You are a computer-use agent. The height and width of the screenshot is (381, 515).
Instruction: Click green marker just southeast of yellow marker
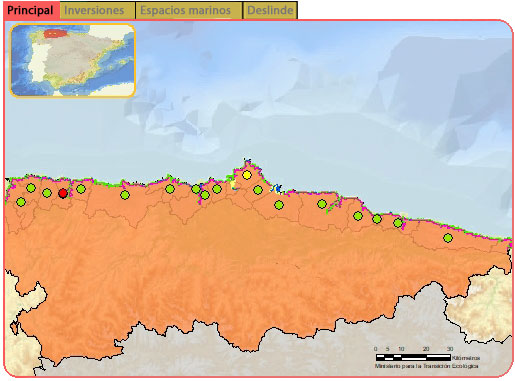tap(258, 190)
